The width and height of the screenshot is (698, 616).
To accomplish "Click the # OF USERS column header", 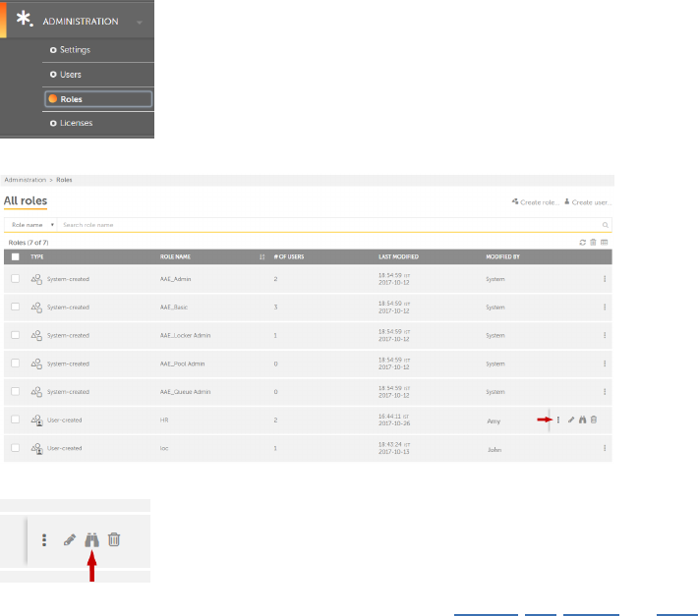I will click(x=289, y=256).
